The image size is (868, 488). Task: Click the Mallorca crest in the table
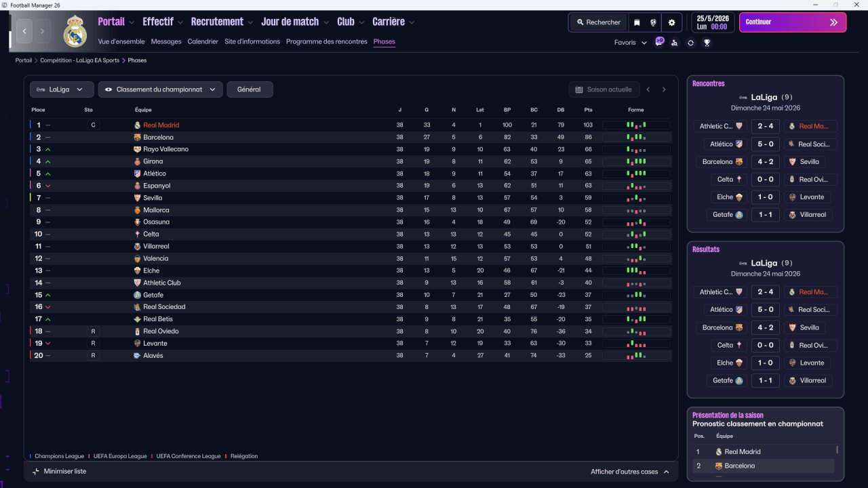point(137,210)
